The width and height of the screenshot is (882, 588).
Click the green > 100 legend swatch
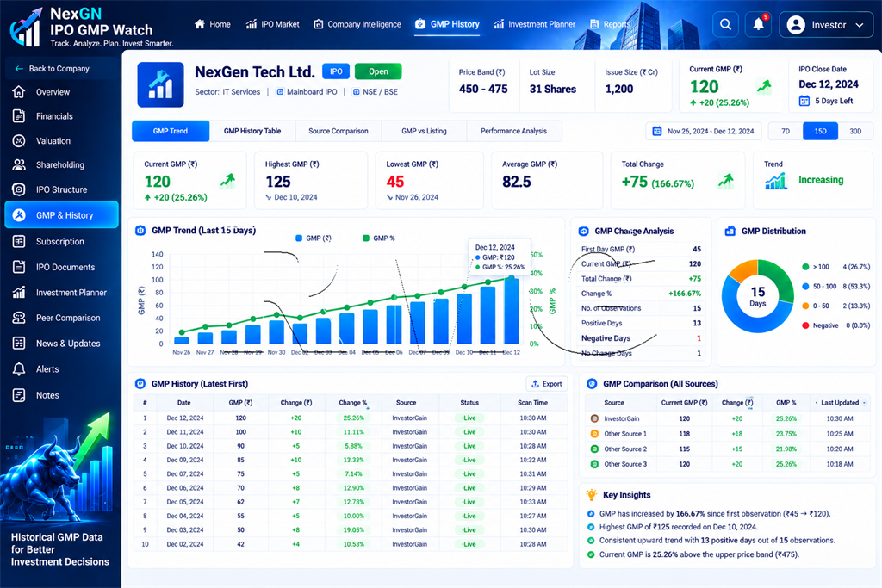click(805, 267)
